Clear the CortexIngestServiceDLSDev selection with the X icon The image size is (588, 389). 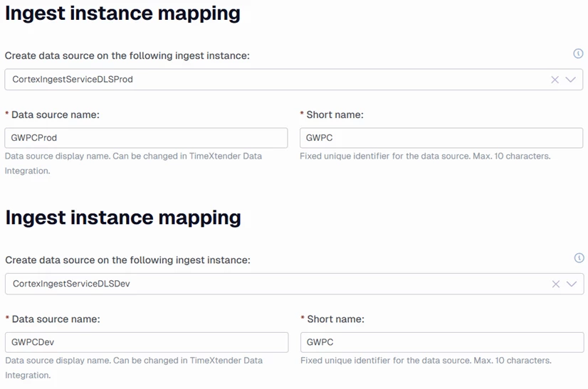[556, 284]
